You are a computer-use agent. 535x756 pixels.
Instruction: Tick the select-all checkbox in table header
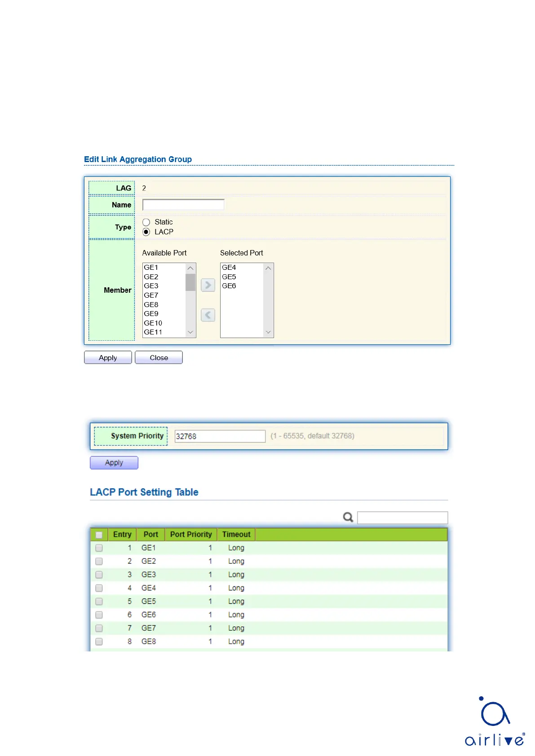pyautogui.click(x=99, y=535)
